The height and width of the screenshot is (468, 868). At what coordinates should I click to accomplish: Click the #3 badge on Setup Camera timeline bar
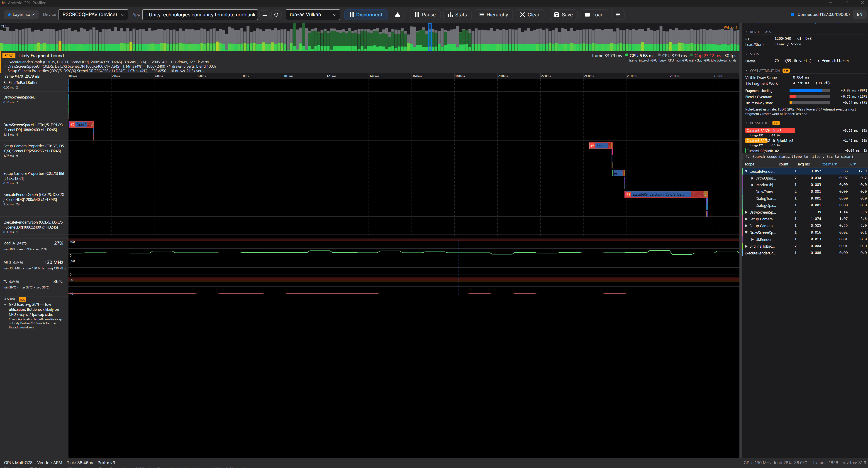click(x=592, y=146)
